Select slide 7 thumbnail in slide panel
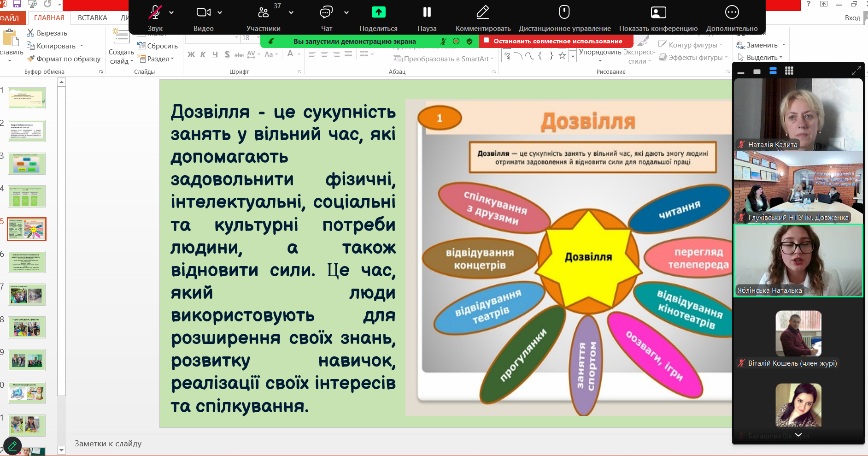The image size is (868, 456). click(x=27, y=295)
